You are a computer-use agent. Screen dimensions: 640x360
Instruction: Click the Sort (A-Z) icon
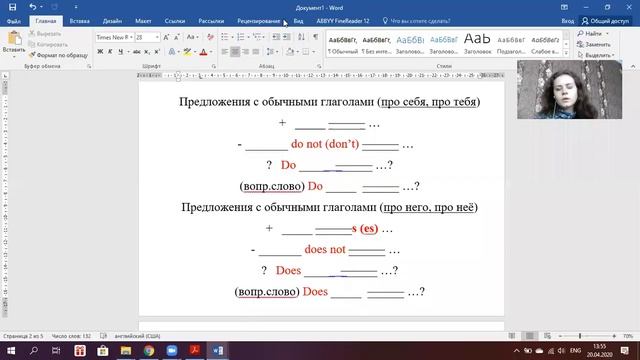coord(301,37)
